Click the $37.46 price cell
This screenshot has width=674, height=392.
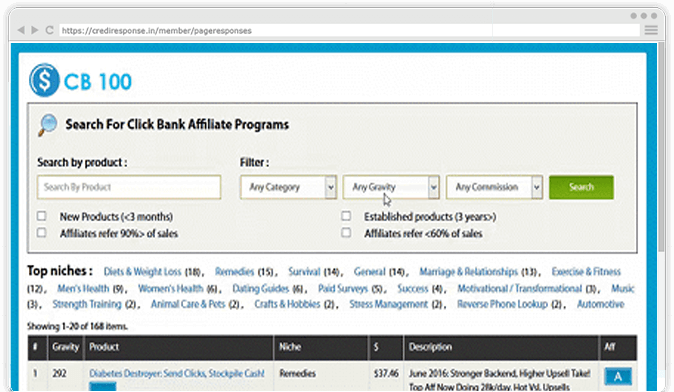click(386, 374)
